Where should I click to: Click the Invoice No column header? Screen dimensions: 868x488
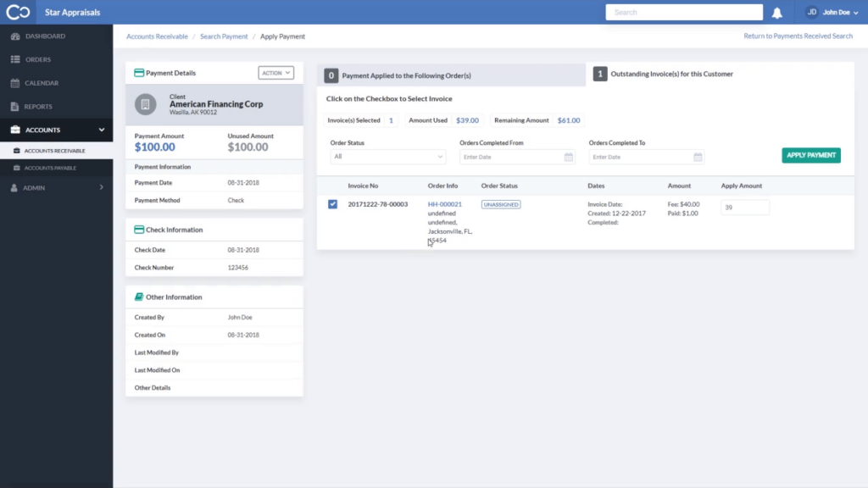pyautogui.click(x=363, y=186)
